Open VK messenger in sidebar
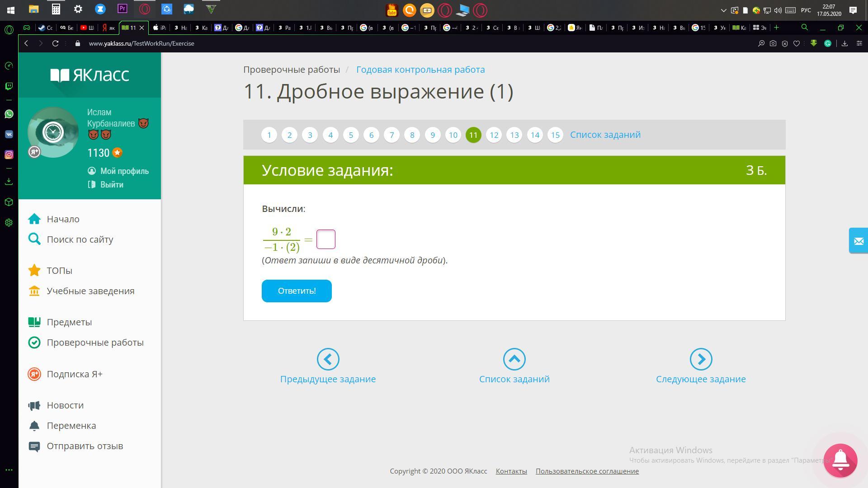 [x=9, y=134]
